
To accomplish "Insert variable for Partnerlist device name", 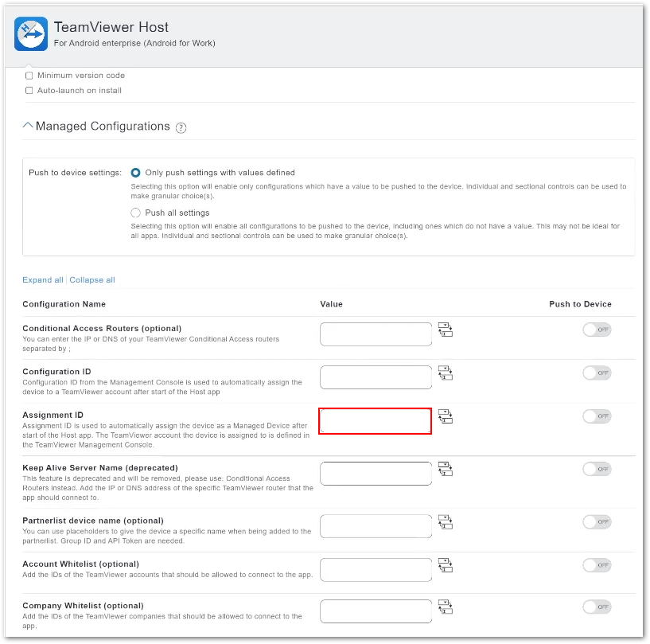I will (445, 521).
